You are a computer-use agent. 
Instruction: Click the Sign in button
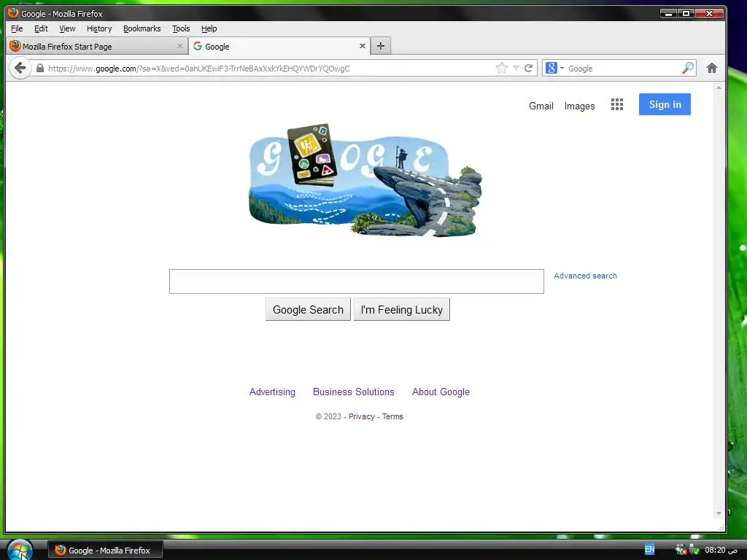[665, 104]
